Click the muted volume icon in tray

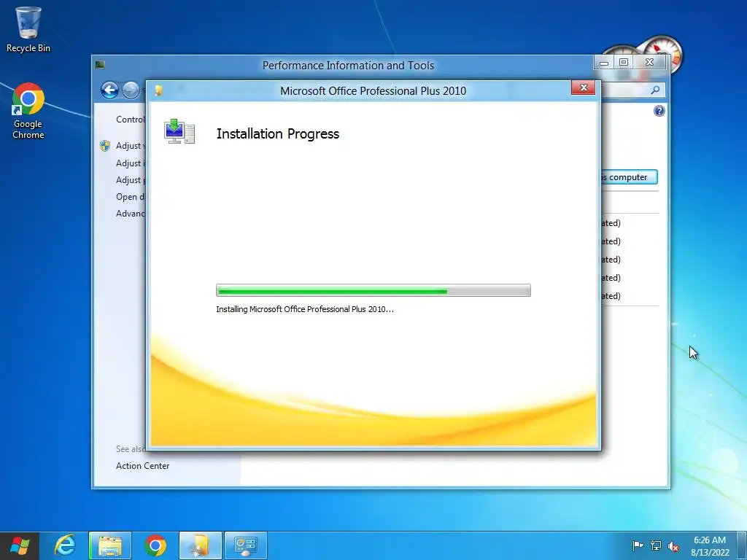pyautogui.click(x=673, y=545)
